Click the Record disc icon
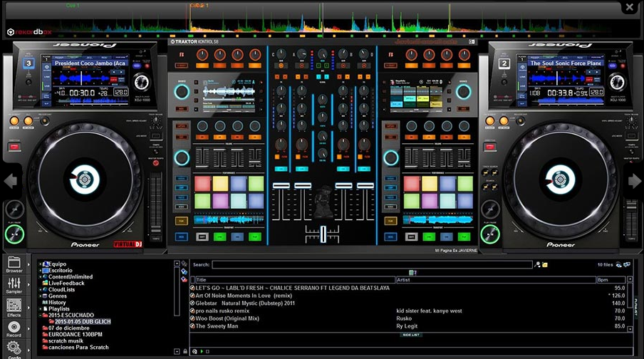Screen dimensions: 644x359 coord(14,327)
